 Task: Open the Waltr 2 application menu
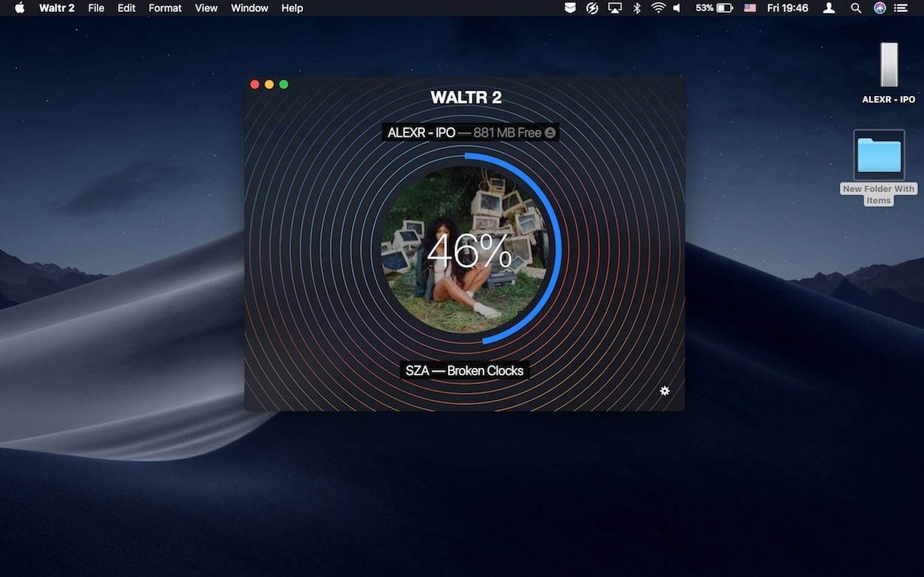tap(57, 8)
